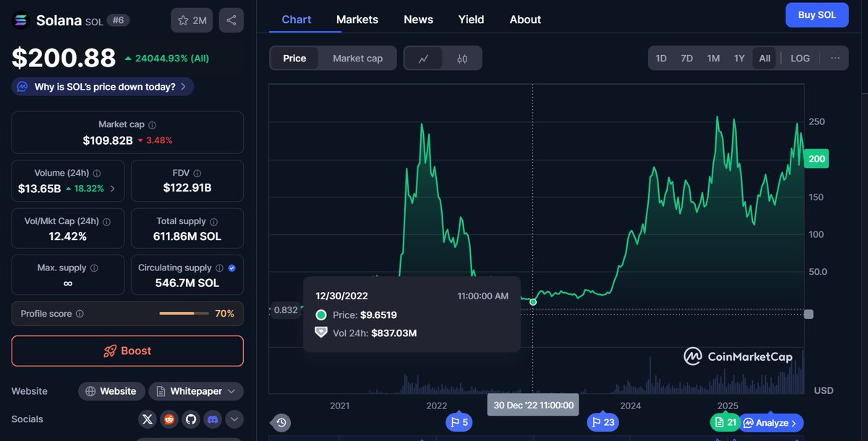Show Volume (24h) info tooltip
Screen dimensions: 868x441
coord(97,174)
